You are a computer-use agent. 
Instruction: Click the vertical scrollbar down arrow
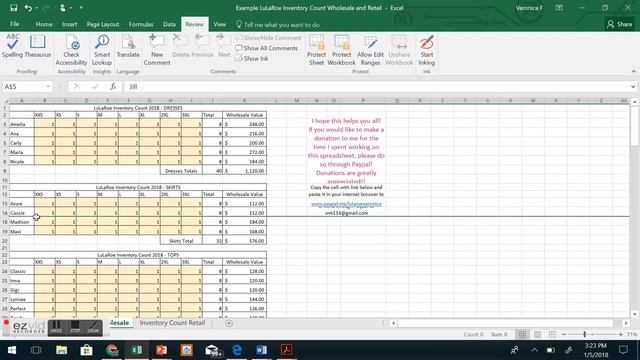[x=634, y=314]
